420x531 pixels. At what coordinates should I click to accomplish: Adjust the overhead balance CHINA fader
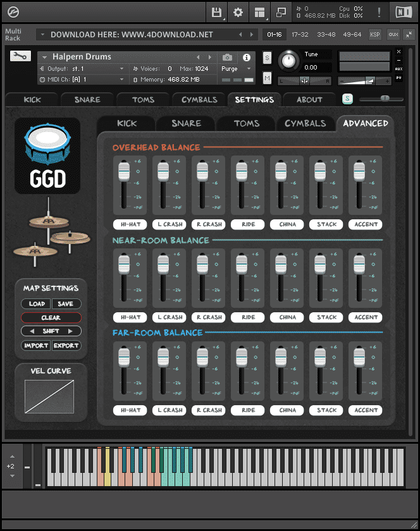click(x=281, y=171)
